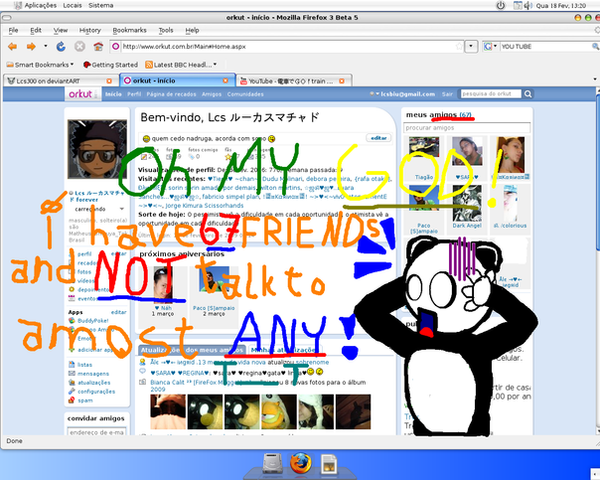
Task: Open Página de recados
Action: (171, 94)
